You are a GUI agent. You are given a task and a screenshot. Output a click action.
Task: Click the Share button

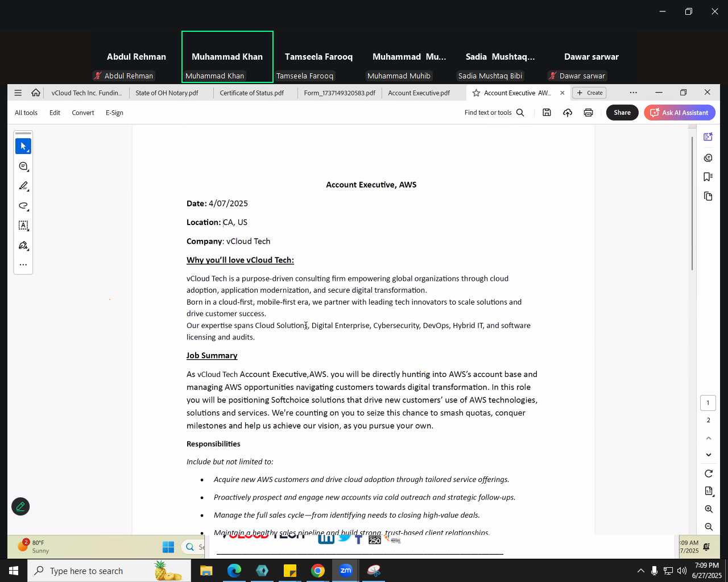(622, 113)
